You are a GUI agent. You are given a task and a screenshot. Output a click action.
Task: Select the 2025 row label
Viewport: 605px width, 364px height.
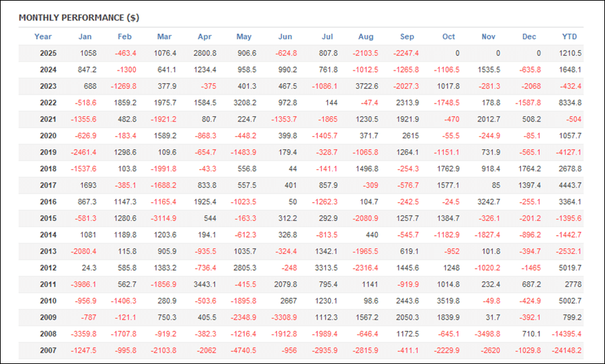(48, 53)
